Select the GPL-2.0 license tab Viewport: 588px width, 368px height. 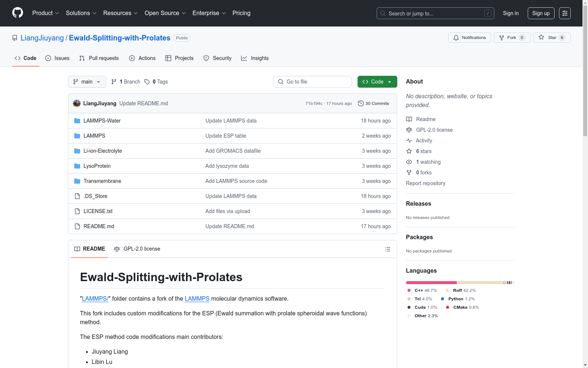(137, 249)
